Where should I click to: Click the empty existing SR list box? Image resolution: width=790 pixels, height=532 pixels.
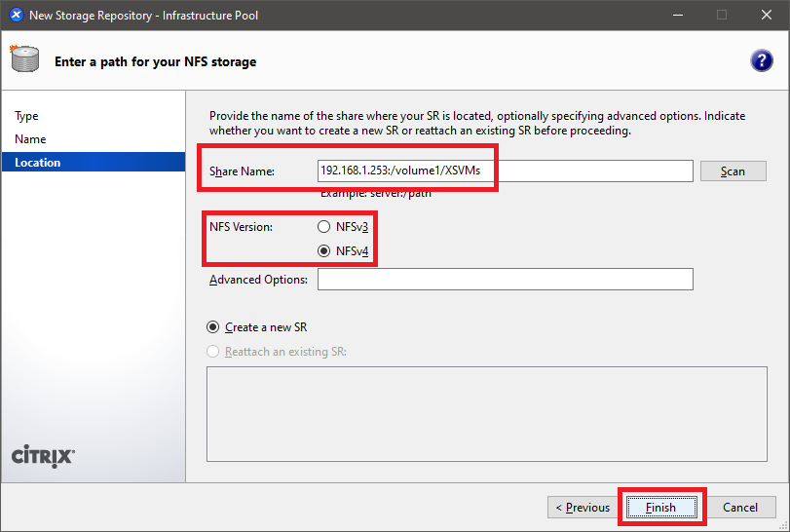[486, 414]
